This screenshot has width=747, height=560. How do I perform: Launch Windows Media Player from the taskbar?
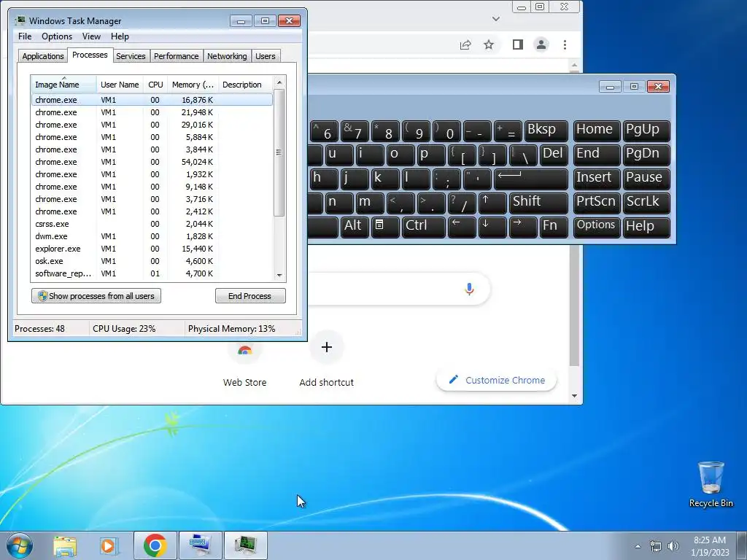(x=109, y=545)
